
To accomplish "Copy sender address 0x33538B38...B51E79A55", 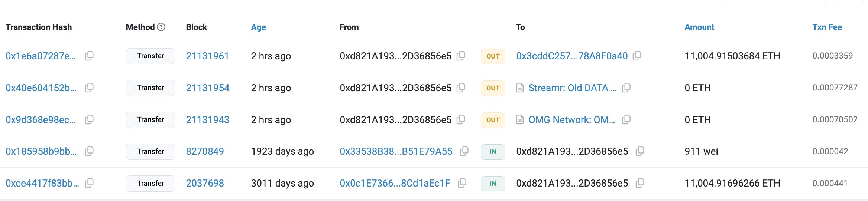I will point(464,151).
